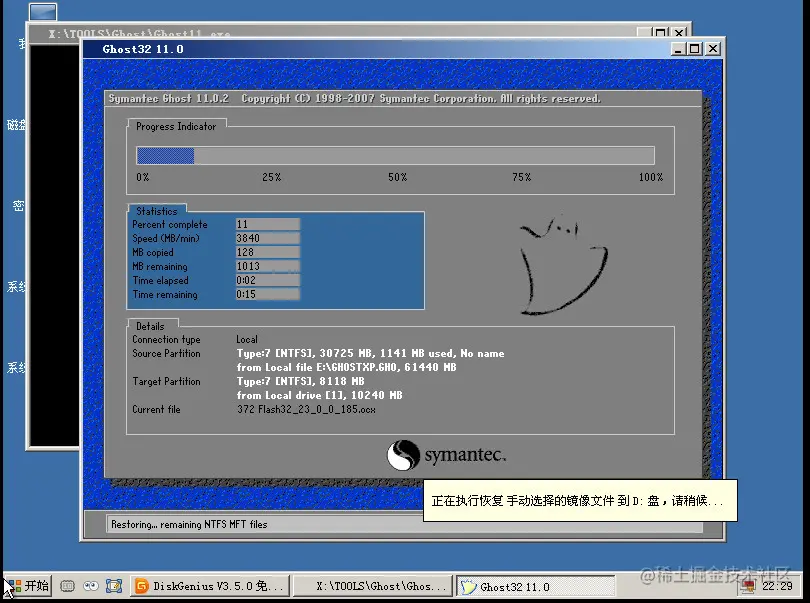Viewport: 810px width, 603px height.
Task: Click the MB copied value 128
Action: [268, 252]
